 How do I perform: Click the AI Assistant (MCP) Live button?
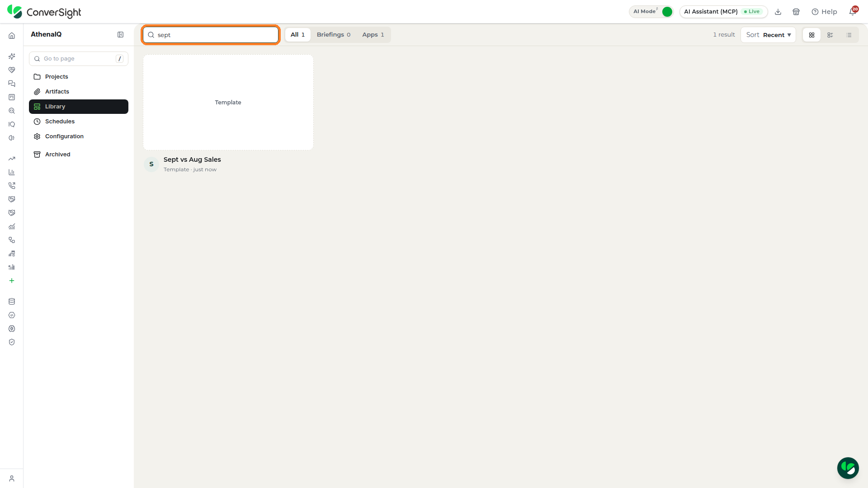(x=723, y=12)
